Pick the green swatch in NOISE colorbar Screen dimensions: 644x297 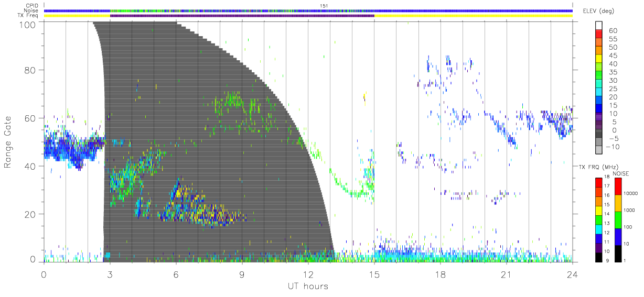pos(617,219)
